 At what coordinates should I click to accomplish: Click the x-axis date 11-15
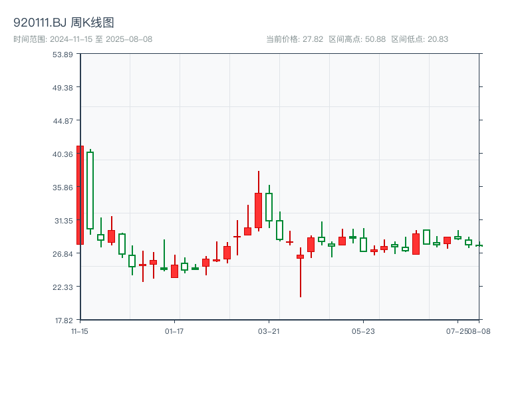click(80, 331)
